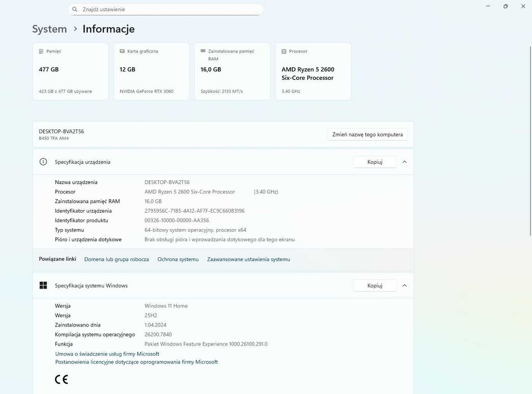Open Postanowienia licencyjne dotyczące oprogramowania link
The height and width of the screenshot is (394, 532).
pos(136,362)
